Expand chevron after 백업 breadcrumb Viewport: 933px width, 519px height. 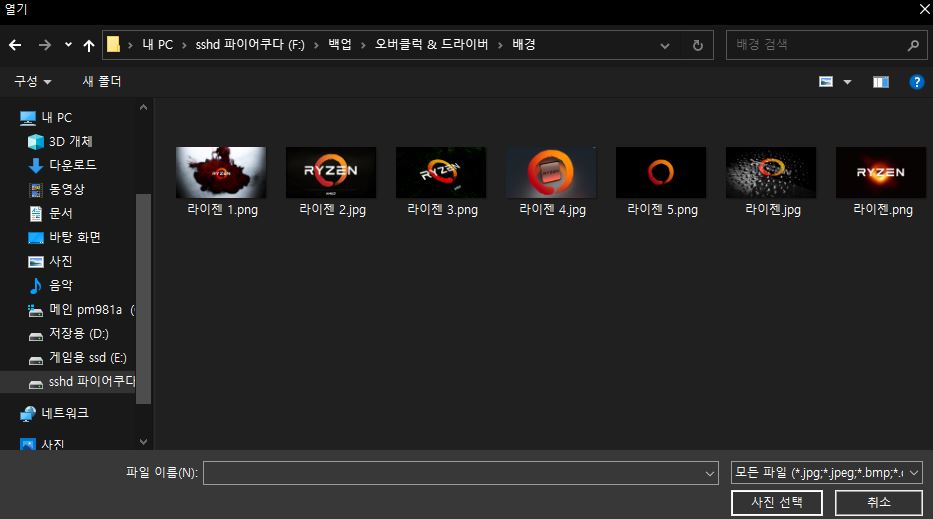tap(363, 45)
